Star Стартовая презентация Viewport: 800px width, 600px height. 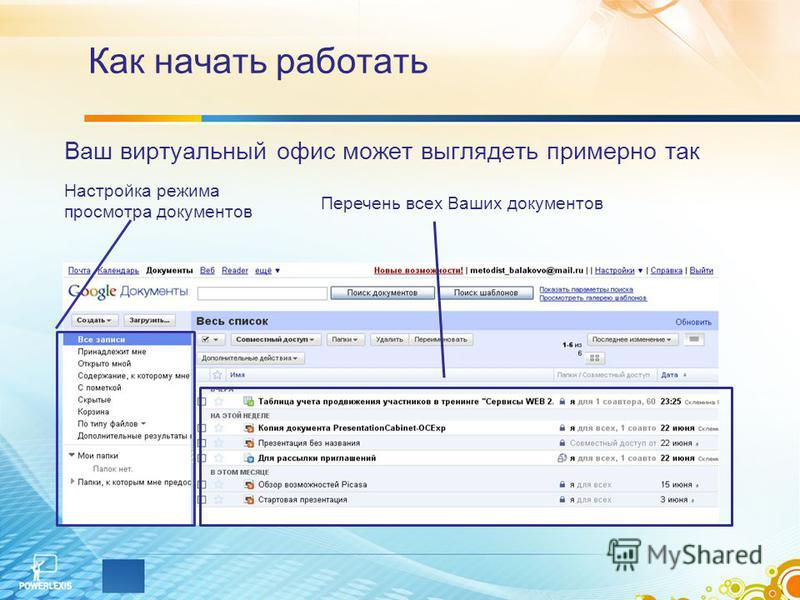pyautogui.click(x=219, y=499)
